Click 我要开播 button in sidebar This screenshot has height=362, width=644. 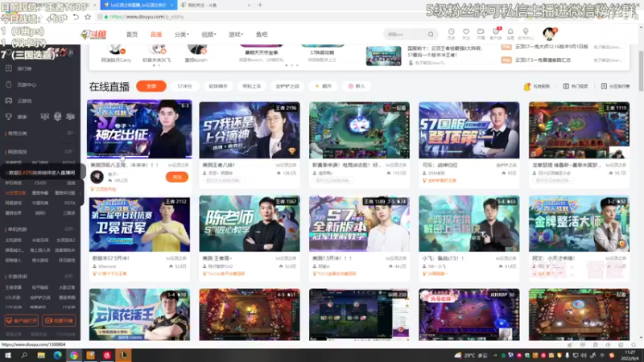pyautogui.click(x=59, y=320)
